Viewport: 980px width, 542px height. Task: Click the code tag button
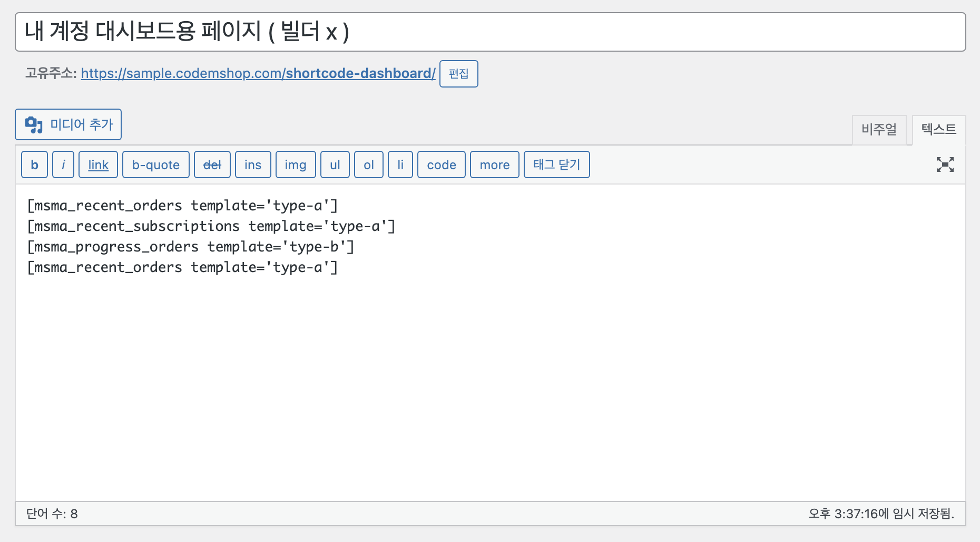tap(442, 164)
